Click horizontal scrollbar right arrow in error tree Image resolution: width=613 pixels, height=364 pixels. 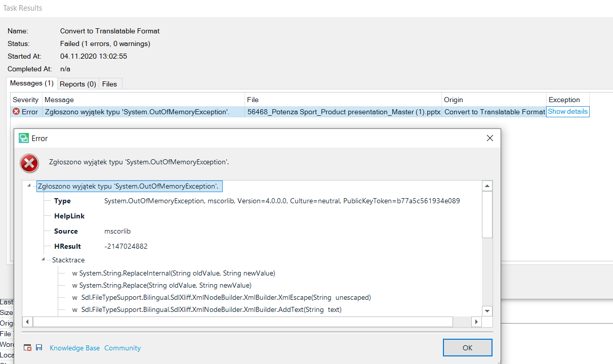[x=476, y=322]
